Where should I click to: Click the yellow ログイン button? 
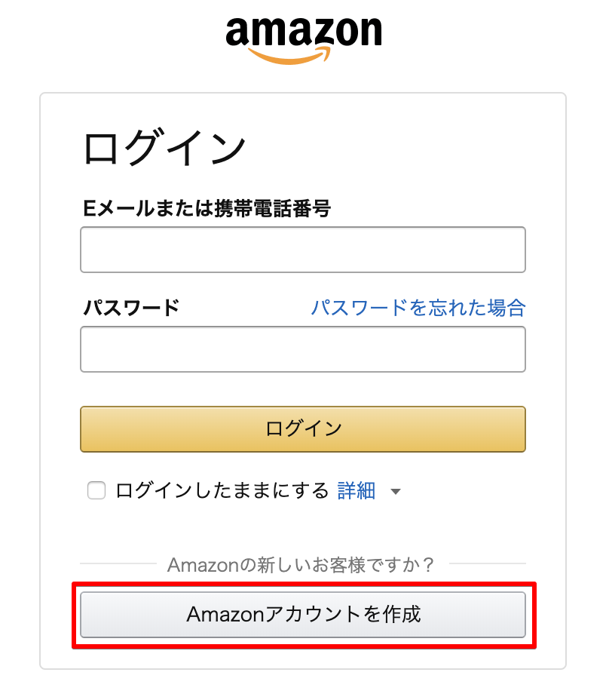coord(303,429)
